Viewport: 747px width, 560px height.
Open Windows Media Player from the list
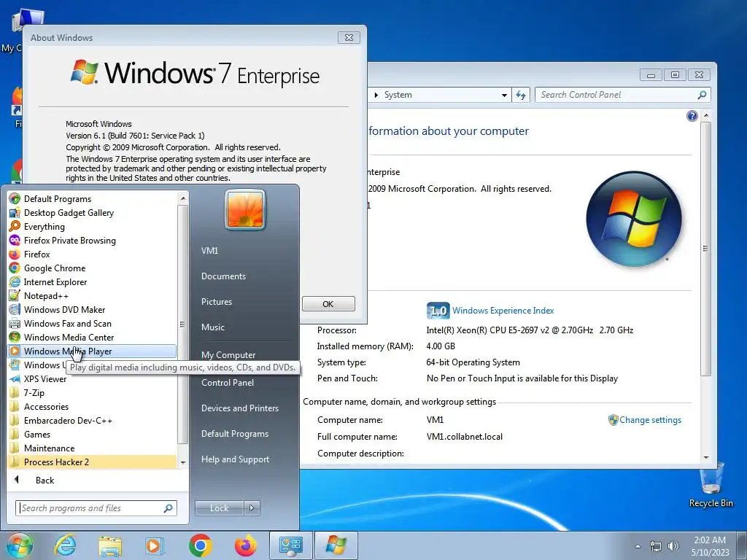tap(93, 351)
